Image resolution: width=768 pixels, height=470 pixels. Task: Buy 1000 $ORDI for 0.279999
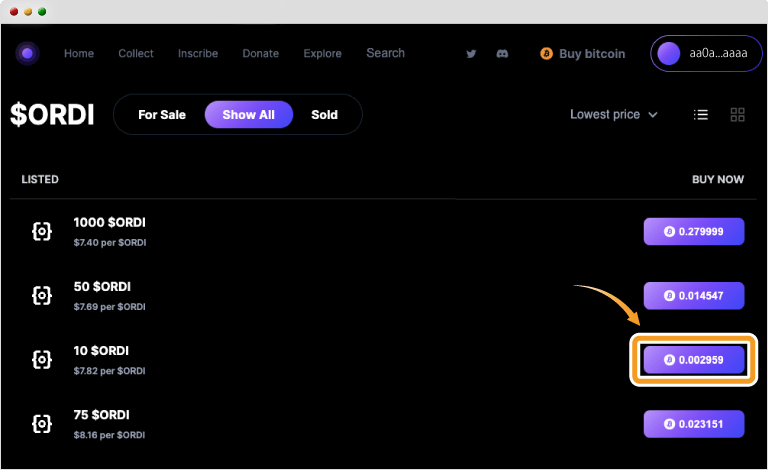click(694, 232)
